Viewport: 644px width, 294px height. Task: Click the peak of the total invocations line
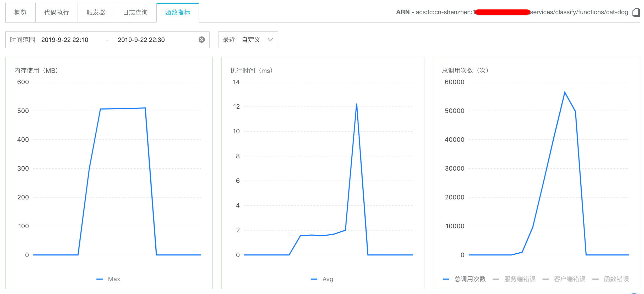pyautogui.click(x=565, y=92)
